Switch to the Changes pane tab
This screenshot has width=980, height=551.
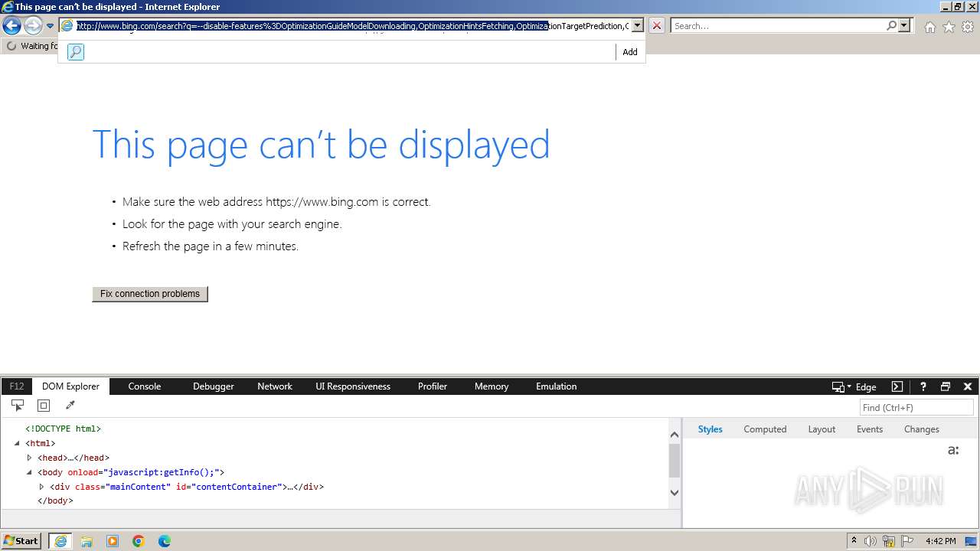pos(922,429)
